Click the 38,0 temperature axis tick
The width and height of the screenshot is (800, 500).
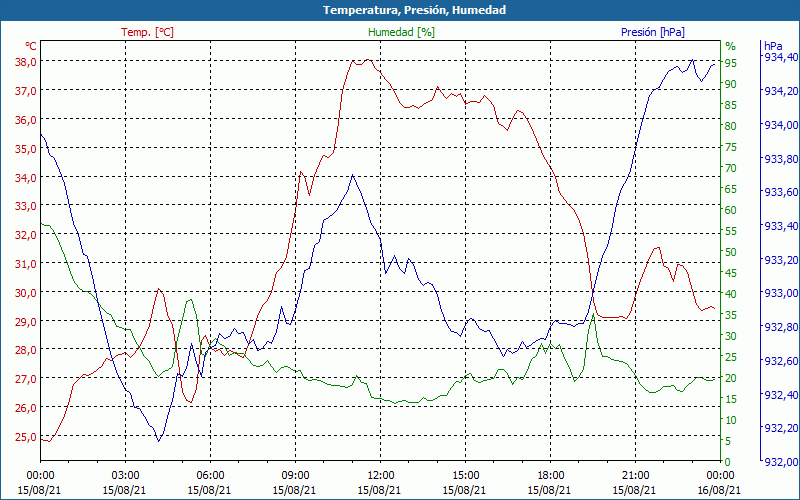coord(26,61)
